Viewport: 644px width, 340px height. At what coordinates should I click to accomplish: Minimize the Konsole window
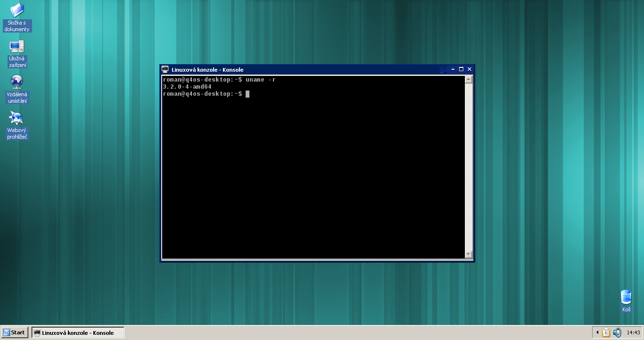click(x=454, y=69)
